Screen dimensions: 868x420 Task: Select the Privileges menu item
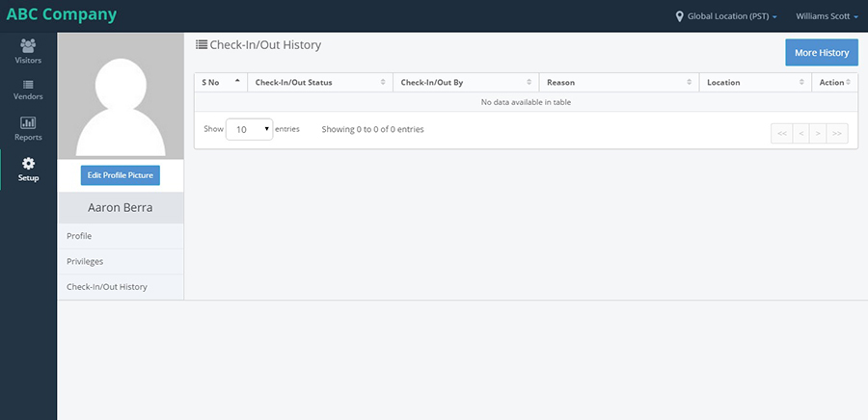pos(121,261)
